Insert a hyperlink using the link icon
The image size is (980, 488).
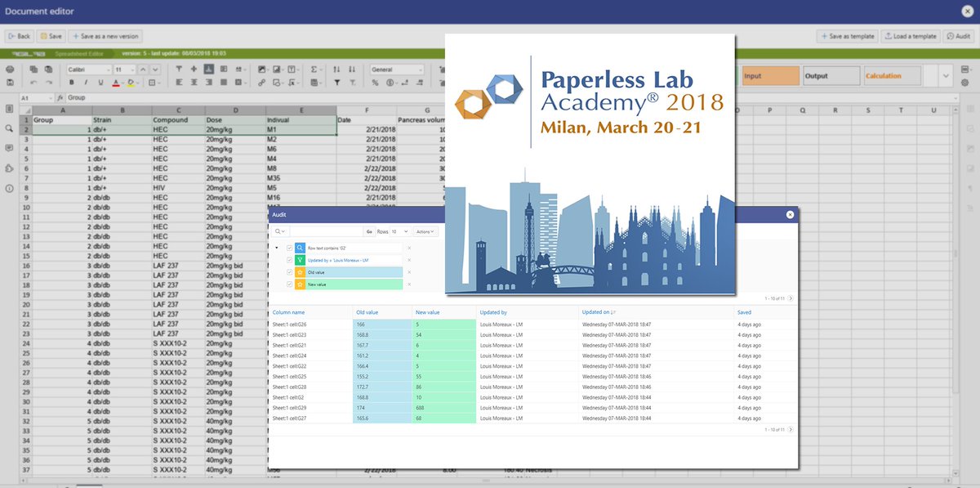point(261,83)
